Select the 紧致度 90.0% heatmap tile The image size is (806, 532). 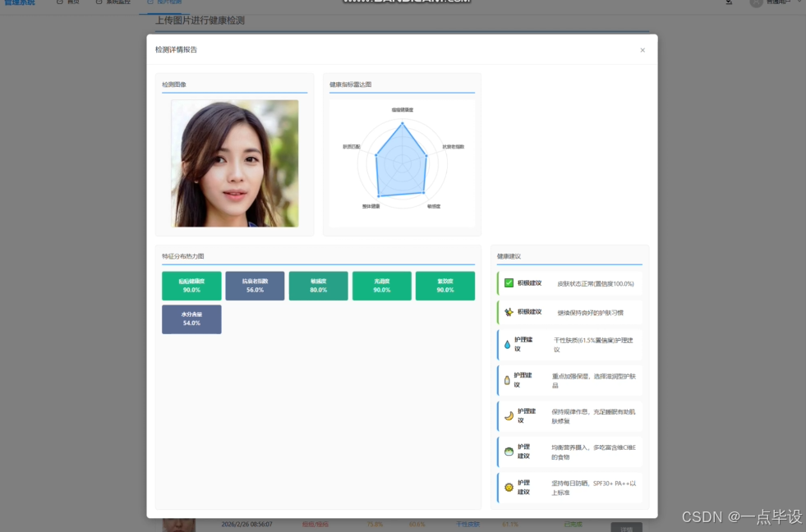click(x=445, y=286)
